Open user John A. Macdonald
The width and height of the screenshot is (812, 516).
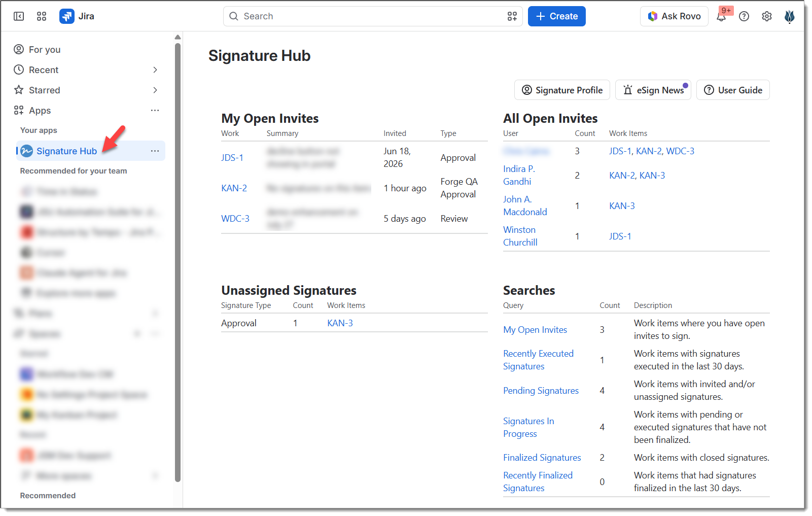pos(525,205)
